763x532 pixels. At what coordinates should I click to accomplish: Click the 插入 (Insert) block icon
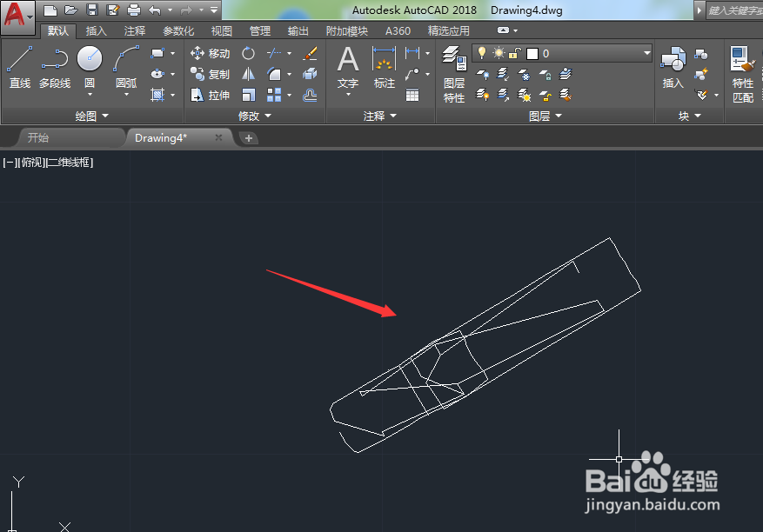click(673, 68)
